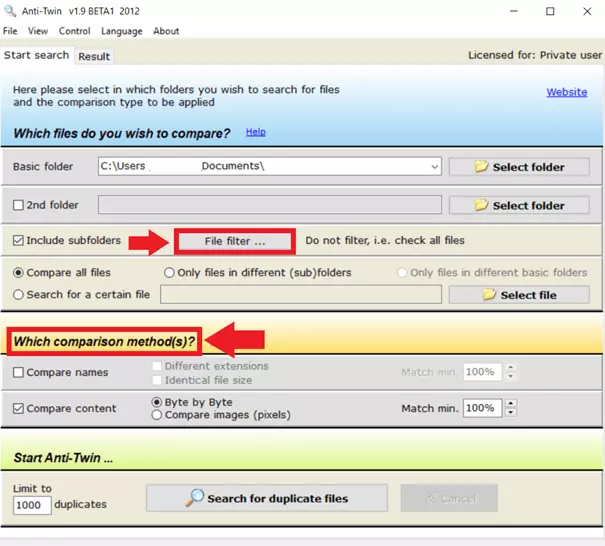The height and width of the screenshot is (546, 605).
Task: Select Search for a certain file option
Action: [18, 295]
